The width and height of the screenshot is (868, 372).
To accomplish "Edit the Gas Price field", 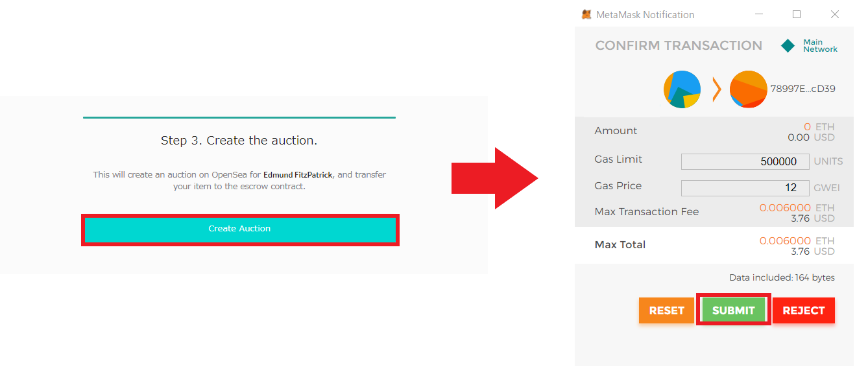I will pos(745,188).
